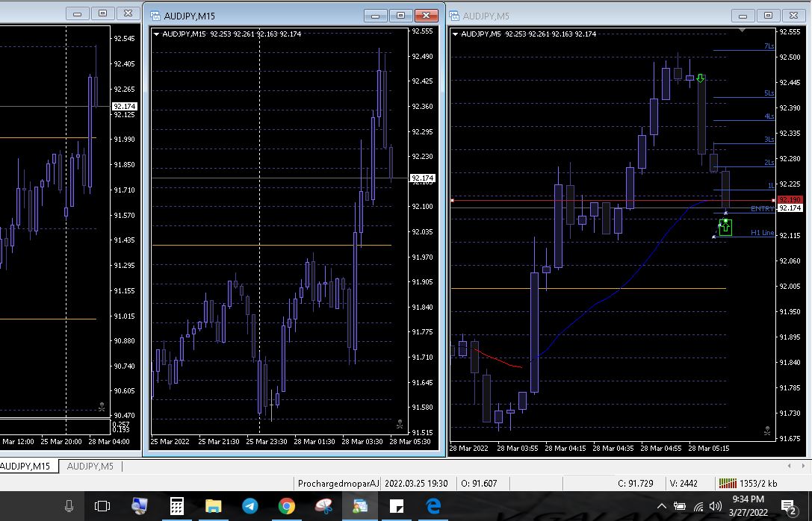Click the red line's left end handle
812x521 pixels.
(452, 200)
